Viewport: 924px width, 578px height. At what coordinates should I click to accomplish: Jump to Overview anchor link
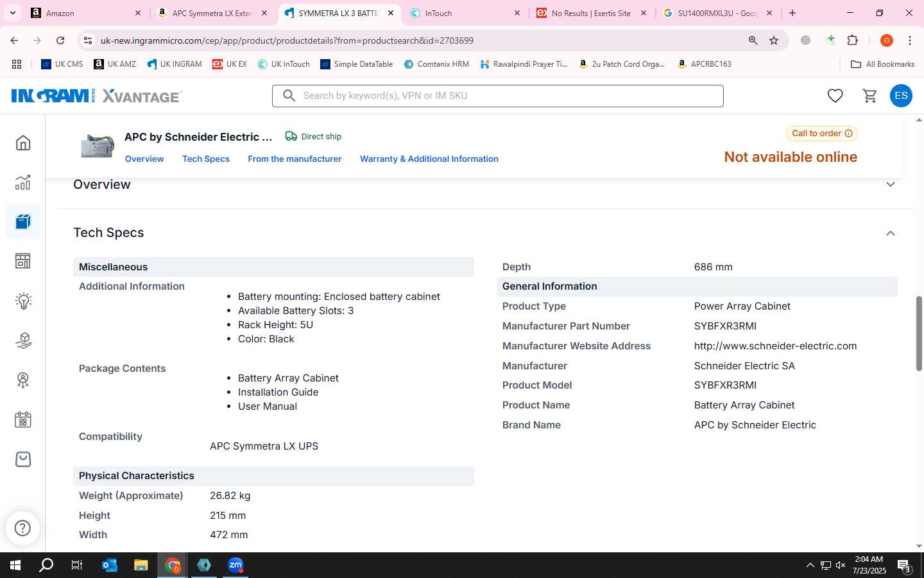click(144, 159)
